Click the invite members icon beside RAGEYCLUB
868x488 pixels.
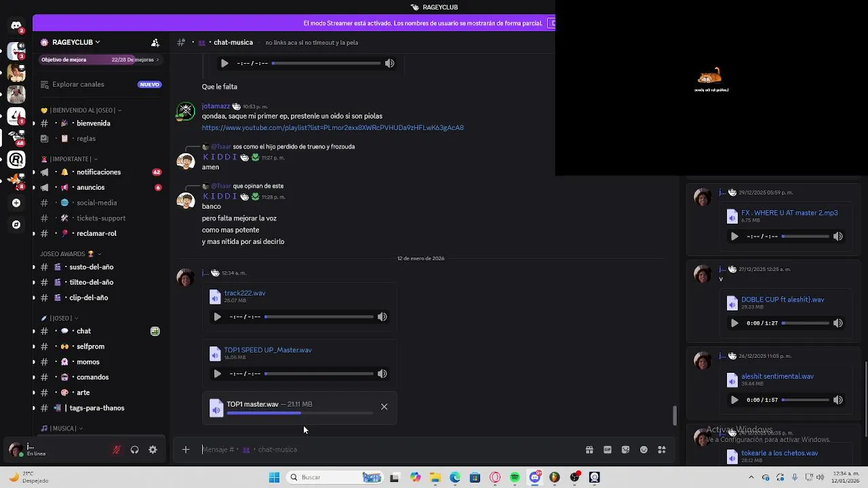(155, 42)
